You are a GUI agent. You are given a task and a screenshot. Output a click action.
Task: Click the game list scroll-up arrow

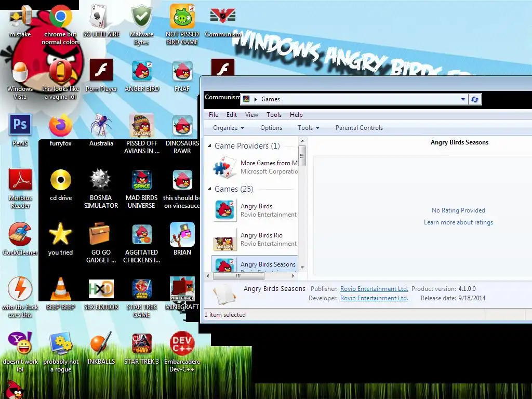coord(302,140)
